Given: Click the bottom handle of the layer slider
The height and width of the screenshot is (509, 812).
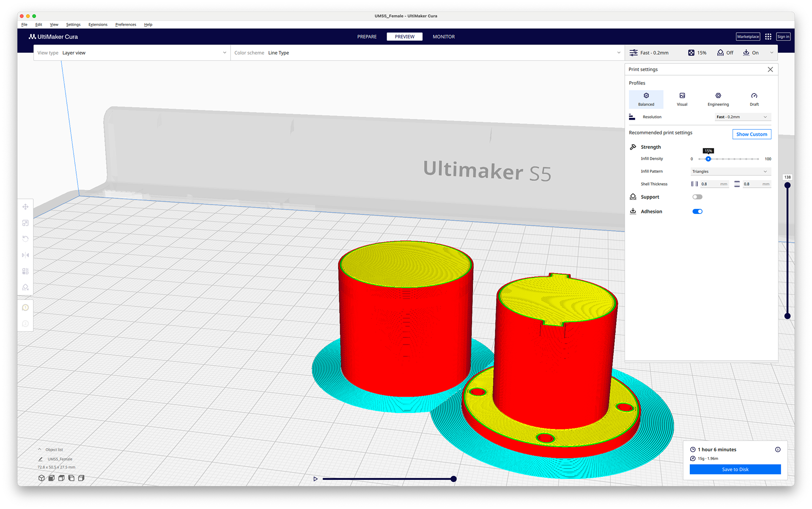Looking at the screenshot, I should click(x=787, y=316).
